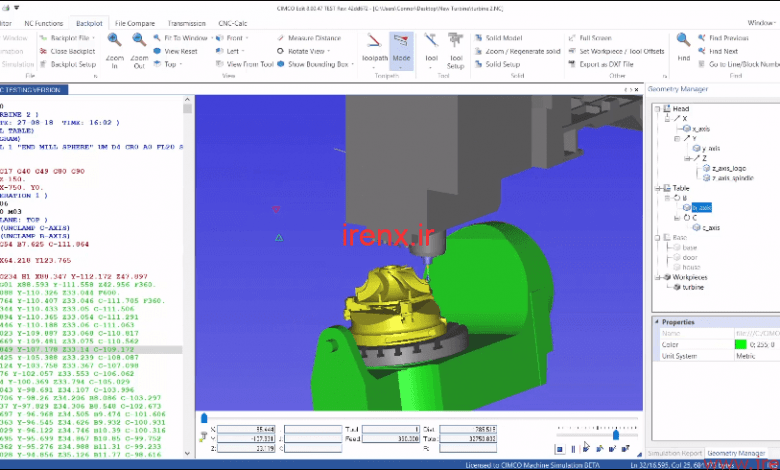Open the File Compare ribbon tab
780x470 pixels.
tap(135, 23)
